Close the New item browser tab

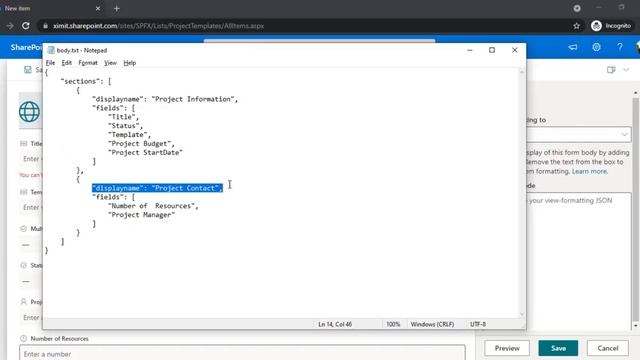98,8
